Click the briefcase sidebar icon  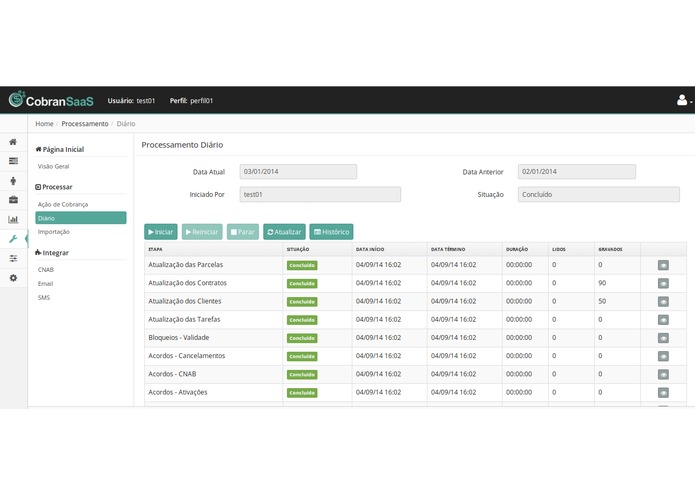coord(13,200)
